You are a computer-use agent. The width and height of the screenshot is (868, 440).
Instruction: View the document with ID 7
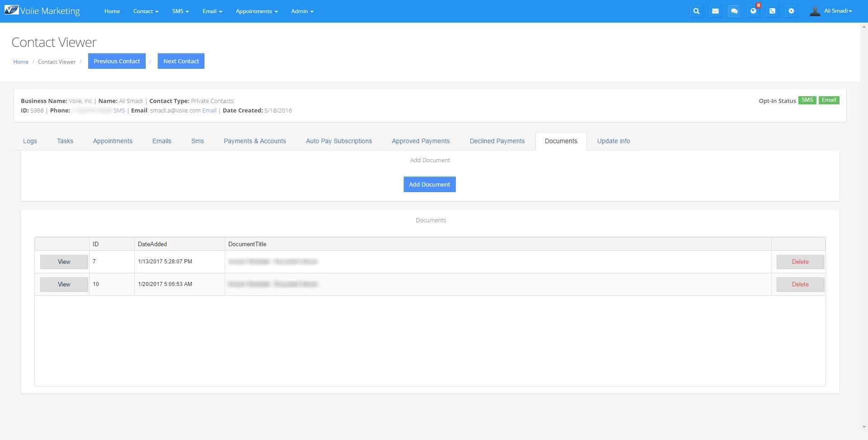[64, 262]
